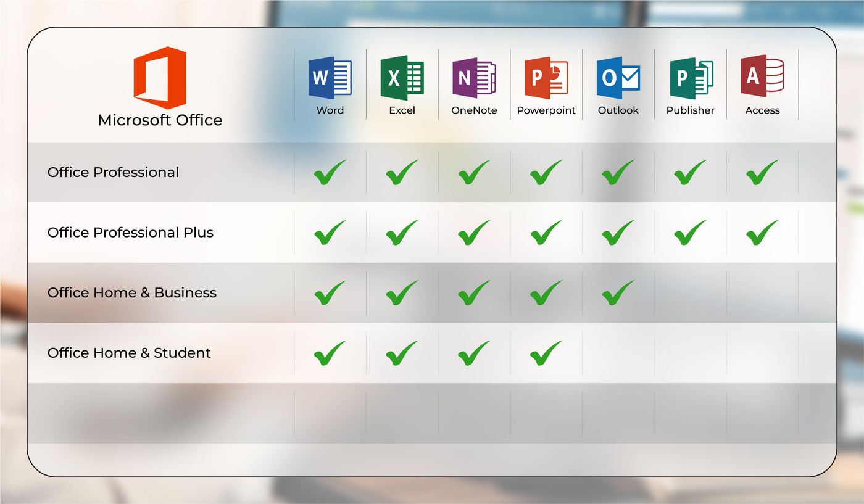This screenshot has width=864, height=504.
Task: Select the "Office Professional Plus" row label
Action: 130,233
